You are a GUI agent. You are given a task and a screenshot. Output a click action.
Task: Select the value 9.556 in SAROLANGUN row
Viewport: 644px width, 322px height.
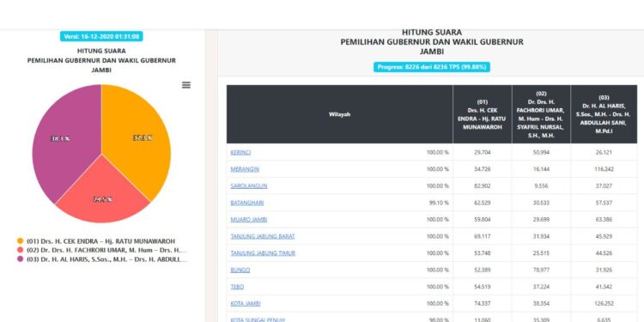click(541, 186)
